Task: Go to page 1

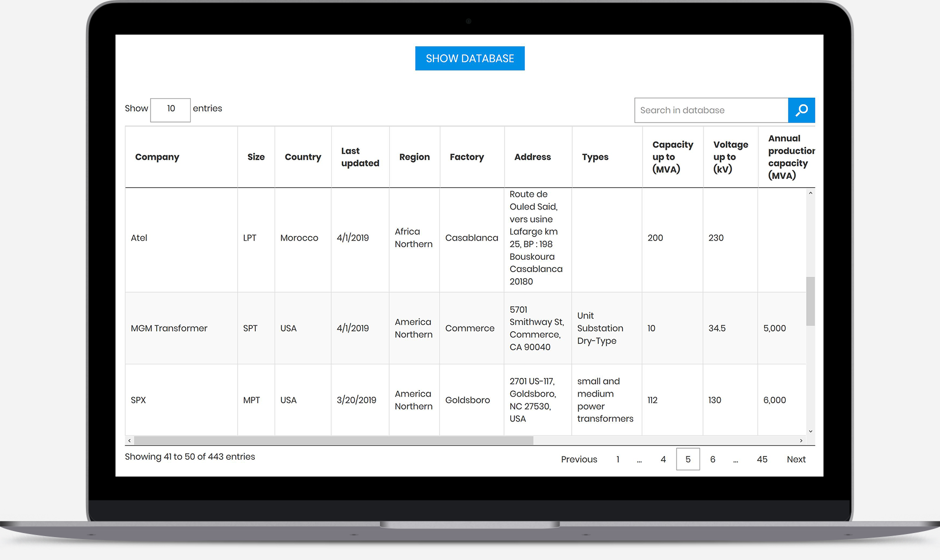Action: pyautogui.click(x=618, y=459)
